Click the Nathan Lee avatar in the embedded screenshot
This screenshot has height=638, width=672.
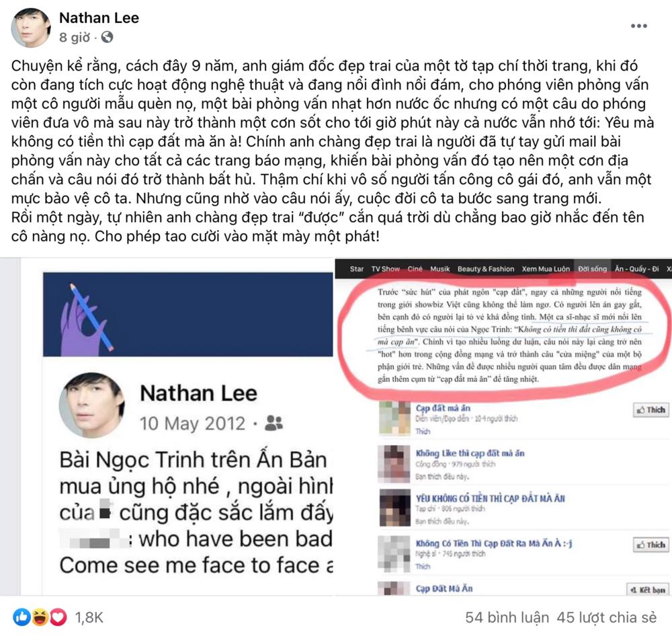(x=91, y=405)
